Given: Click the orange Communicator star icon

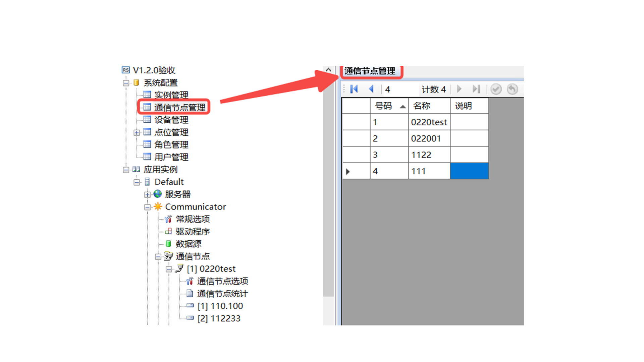Looking at the screenshot, I should (158, 206).
